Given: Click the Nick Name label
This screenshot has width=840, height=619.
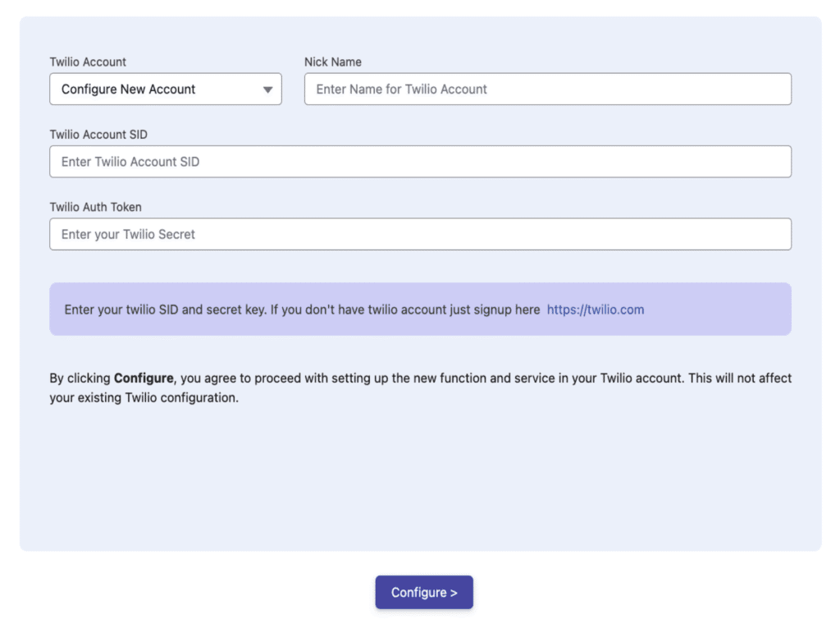Looking at the screenshot, I should tap(332, 62).
